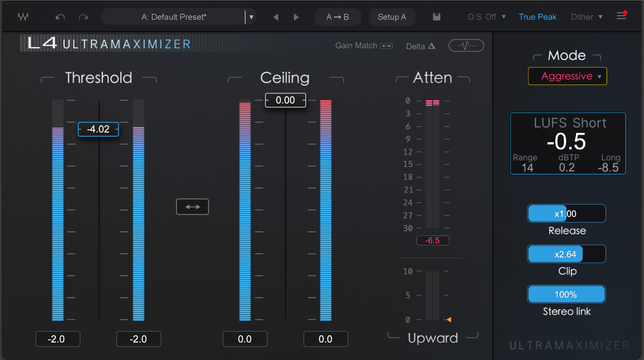This screenshot has height=360, width=644.
Task: Toggle True Peak mode
Action: pos(537,17)
